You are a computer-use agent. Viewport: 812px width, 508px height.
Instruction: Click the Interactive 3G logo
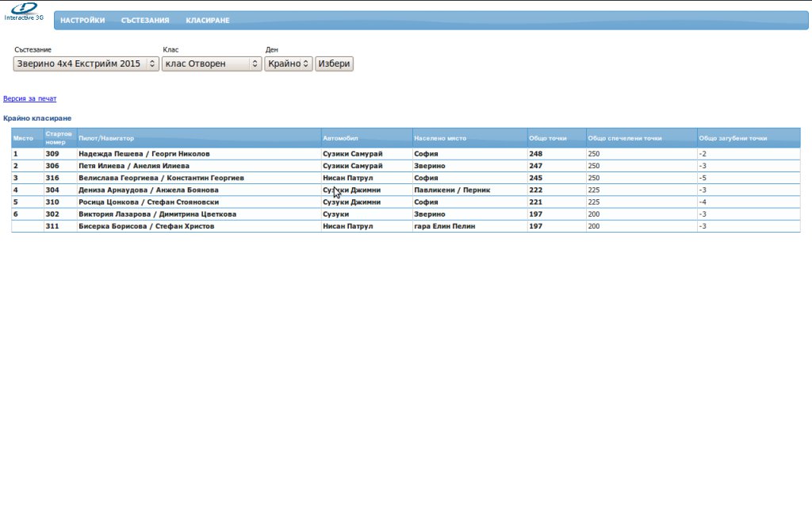pos(24,11)
